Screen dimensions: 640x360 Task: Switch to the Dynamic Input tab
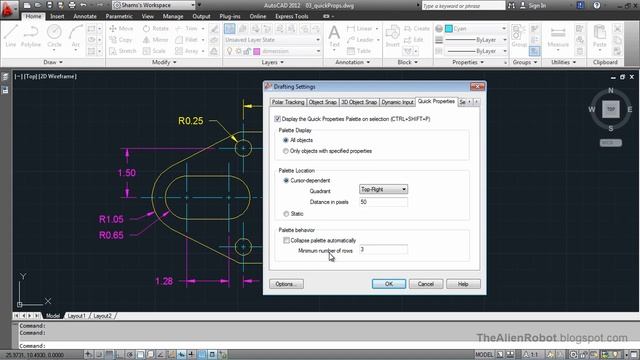[397, 102]
